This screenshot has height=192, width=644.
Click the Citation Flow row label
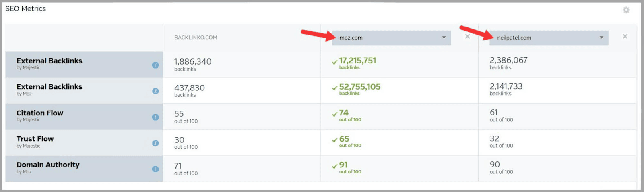[x=40, y=113]
